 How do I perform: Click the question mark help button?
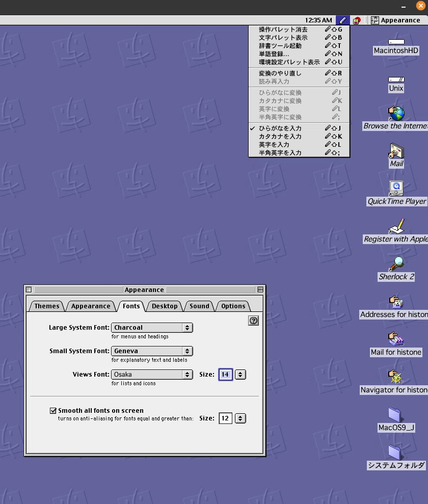pyautogui.click(x=254, y=321)
